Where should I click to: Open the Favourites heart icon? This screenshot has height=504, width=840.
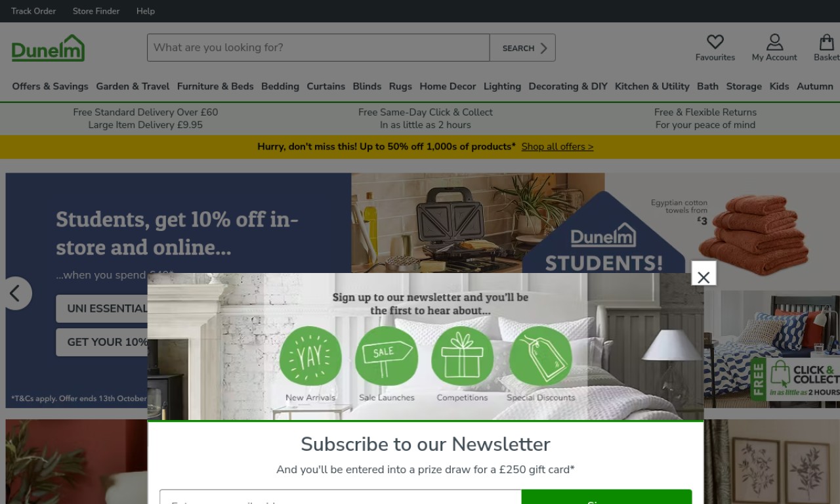pos(715,42)
